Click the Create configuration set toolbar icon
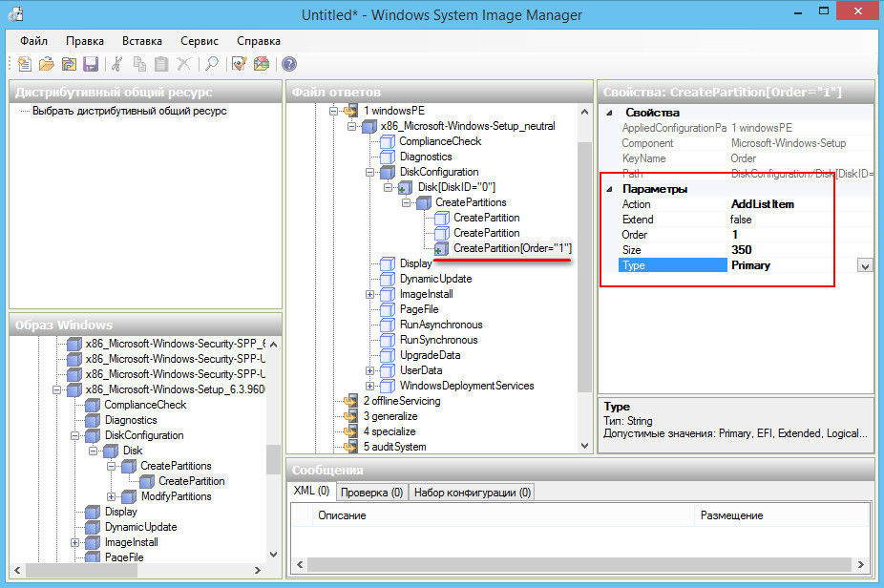The width and height of the screenshot is (884, 588). (262, 64)
